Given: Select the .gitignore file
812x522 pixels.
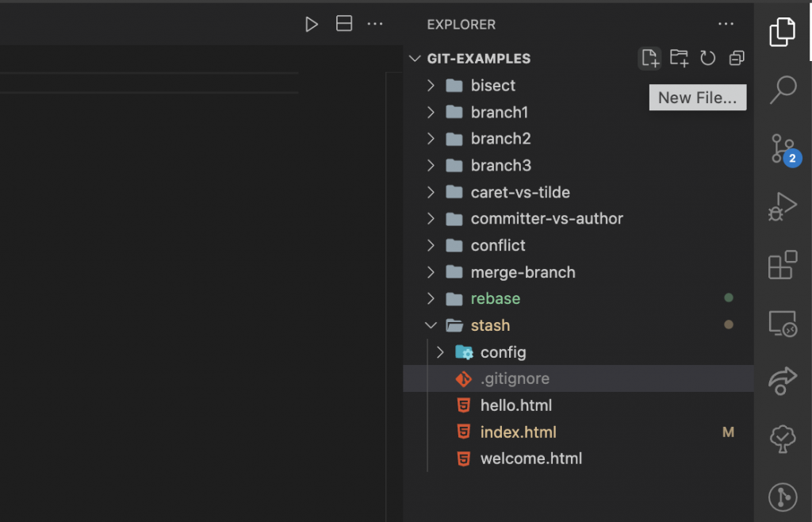Looking at the screenshot, I should 515,379.
